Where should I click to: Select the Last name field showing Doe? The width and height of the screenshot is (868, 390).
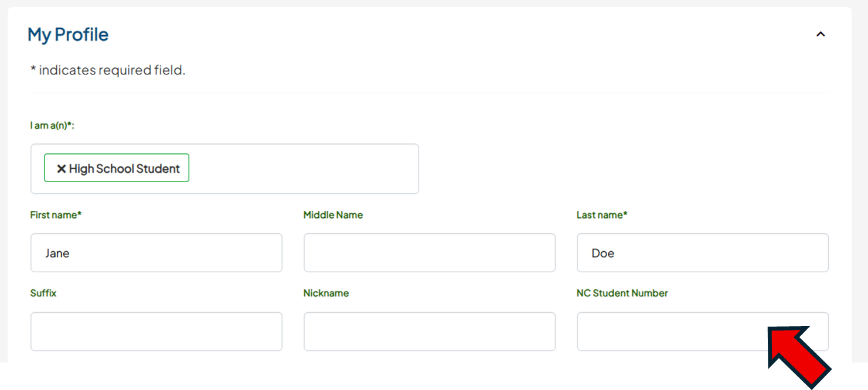coord(702,252)
